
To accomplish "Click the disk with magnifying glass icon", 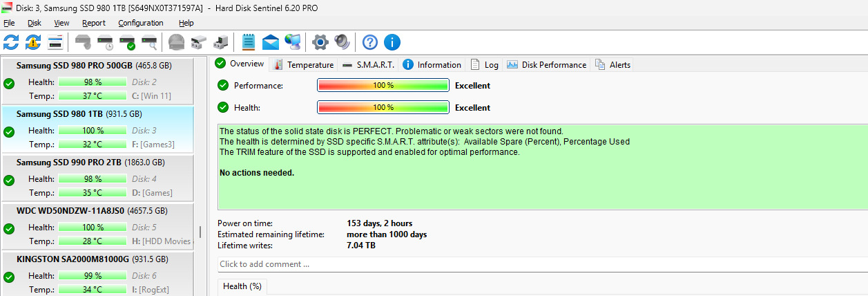I will (149, 42).
